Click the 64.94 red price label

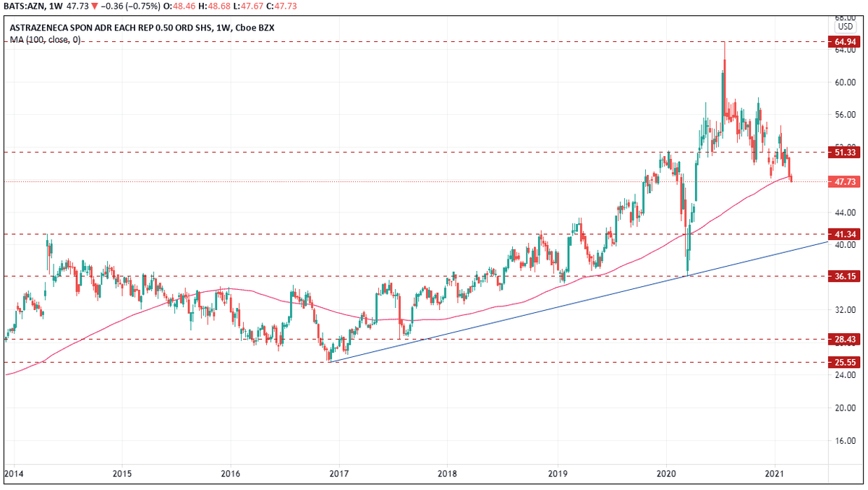pyautogui.click(x=845, y=43)
